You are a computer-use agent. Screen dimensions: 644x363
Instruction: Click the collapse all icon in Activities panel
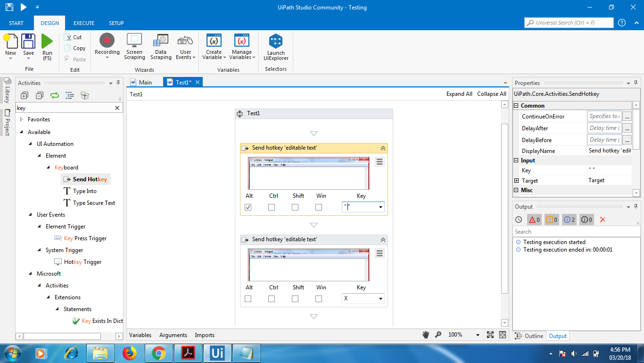[40, 95]
